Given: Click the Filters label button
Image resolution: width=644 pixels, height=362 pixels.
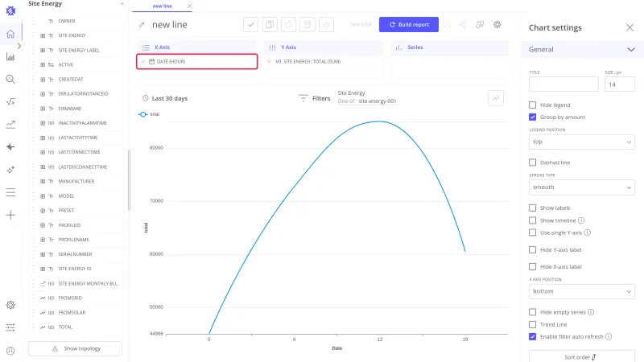Looking at the screenshot, I should point(321,98).
